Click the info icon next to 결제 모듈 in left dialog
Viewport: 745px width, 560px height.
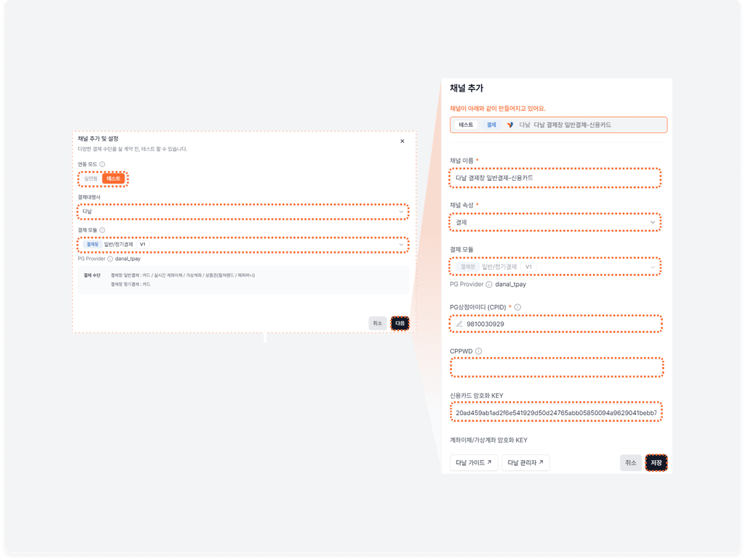(102, 230)
